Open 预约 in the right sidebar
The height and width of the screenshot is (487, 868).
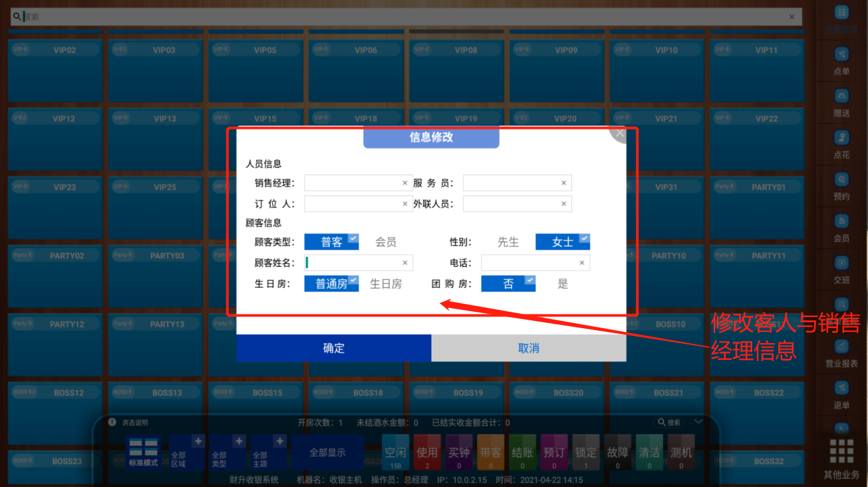pyautogui.click(x=842, y=186)
